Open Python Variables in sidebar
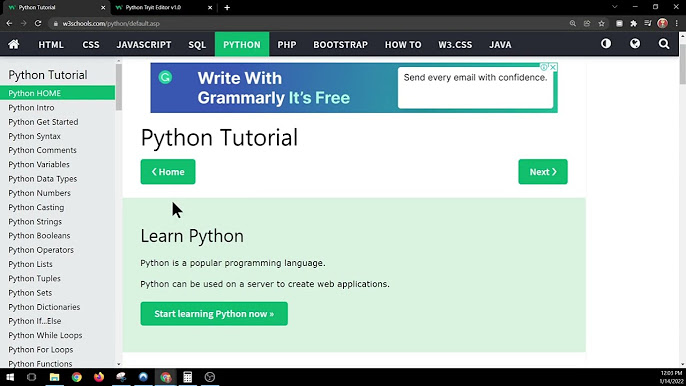This screenshot has height=386, width=686. [x=39, y=165]
